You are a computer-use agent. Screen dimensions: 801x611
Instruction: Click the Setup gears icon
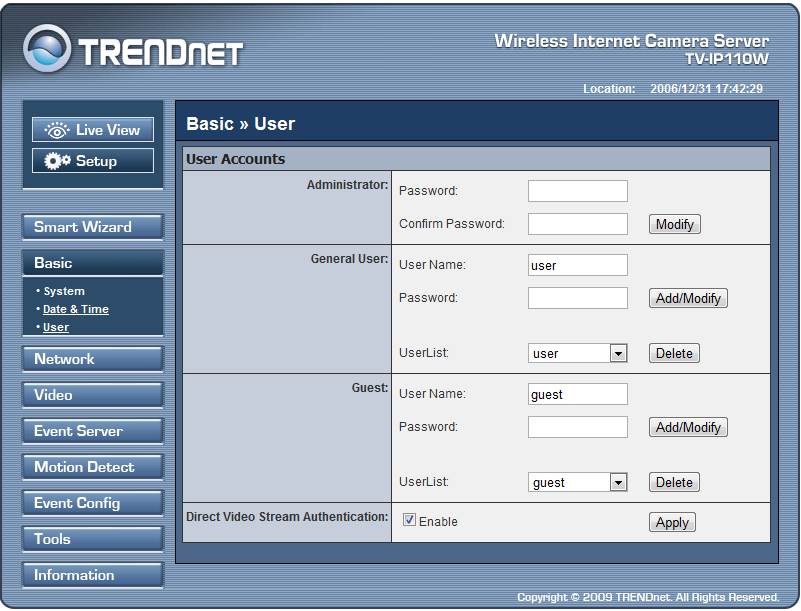[x=57, y=161]
